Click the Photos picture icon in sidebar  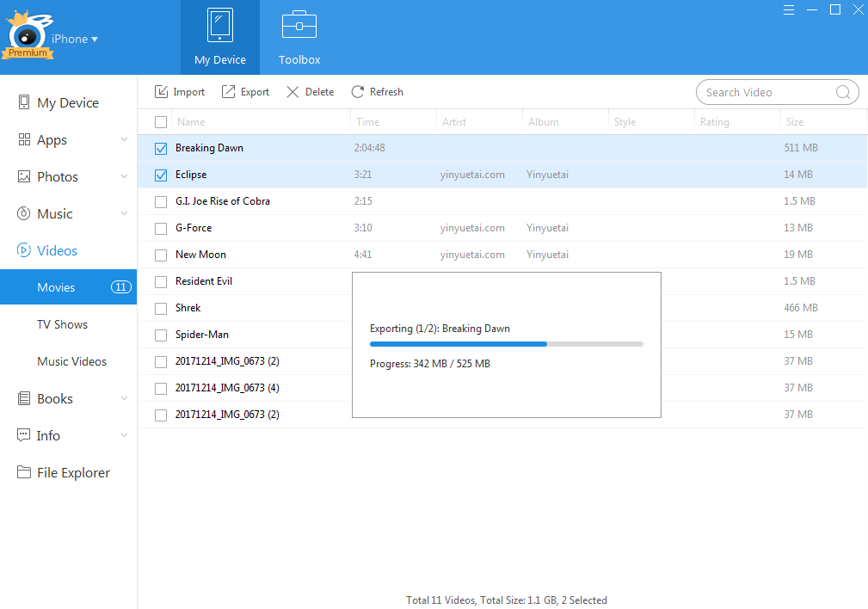coord(24,176)
